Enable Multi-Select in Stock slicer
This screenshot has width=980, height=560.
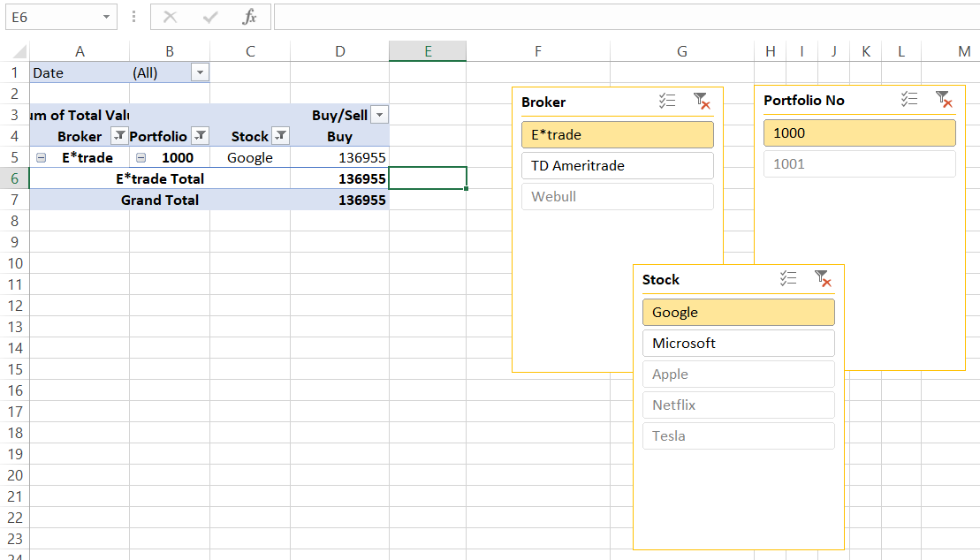(x=788, y=279)
